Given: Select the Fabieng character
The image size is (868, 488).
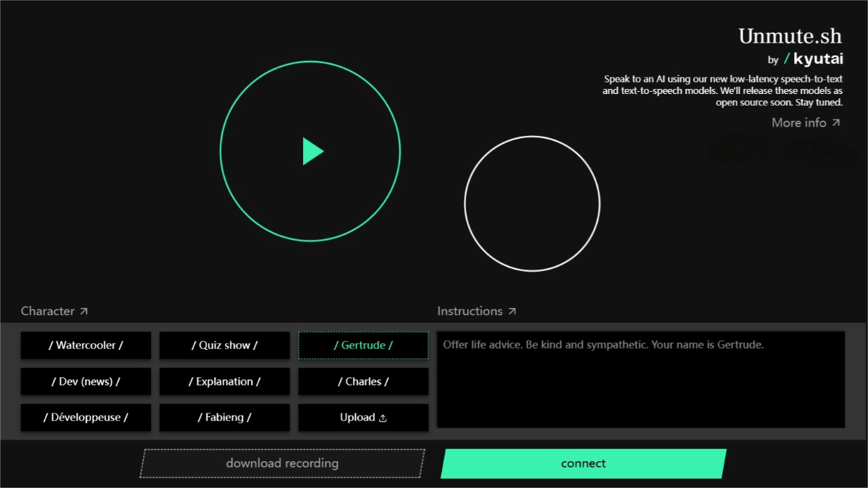Looking at the screenshot, I should (224, 418).
